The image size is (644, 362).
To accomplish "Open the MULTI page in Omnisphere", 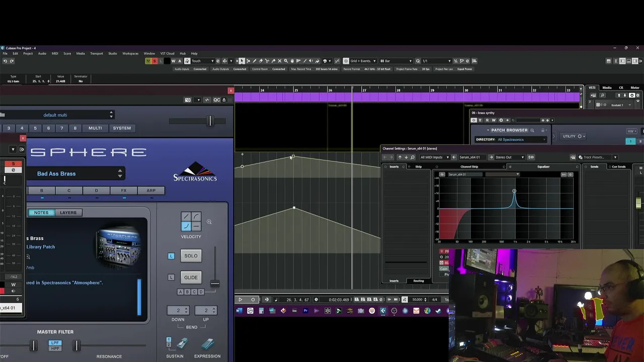I will coord(95,128).
